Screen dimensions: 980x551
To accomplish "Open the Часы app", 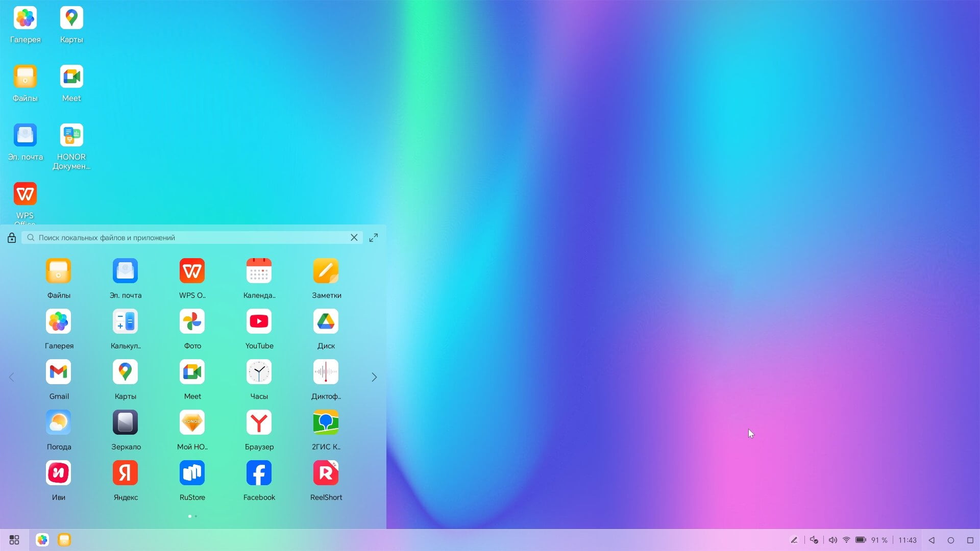I will click(x=259, y=379).
